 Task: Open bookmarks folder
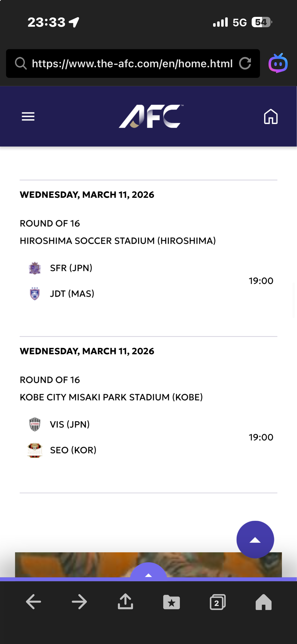171,602
